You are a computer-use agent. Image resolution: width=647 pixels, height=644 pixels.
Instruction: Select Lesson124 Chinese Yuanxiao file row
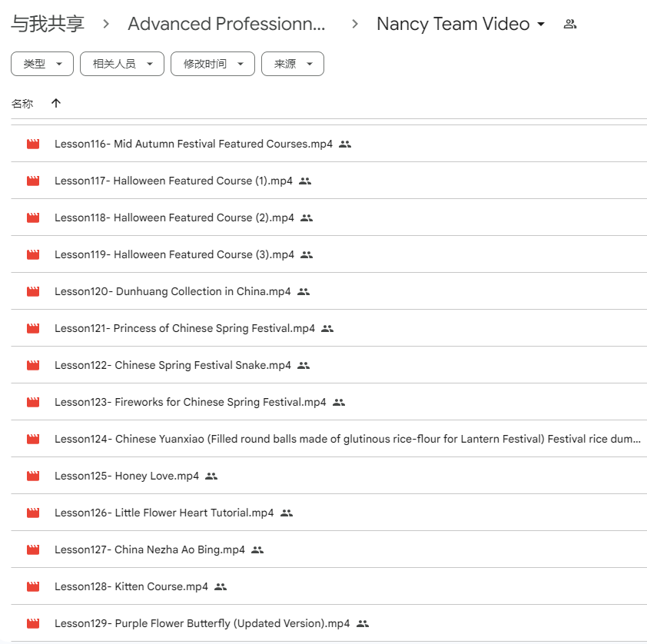pos(346,439)
